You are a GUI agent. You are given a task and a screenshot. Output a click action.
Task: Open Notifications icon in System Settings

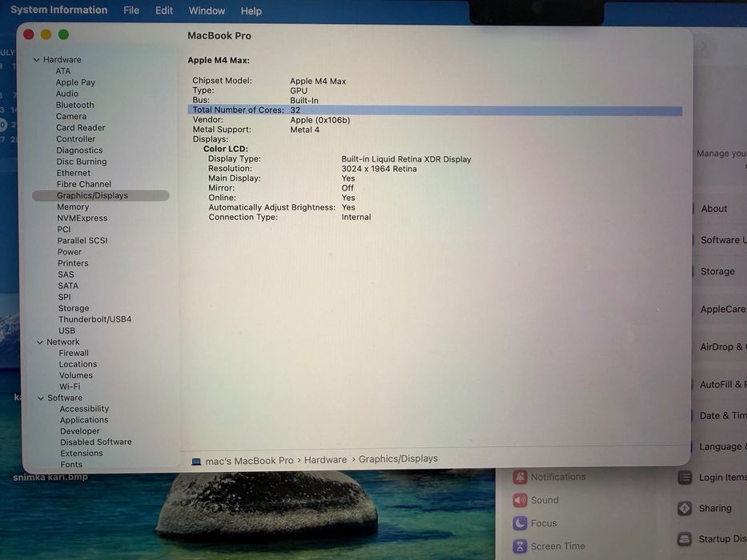coord(520,477)
